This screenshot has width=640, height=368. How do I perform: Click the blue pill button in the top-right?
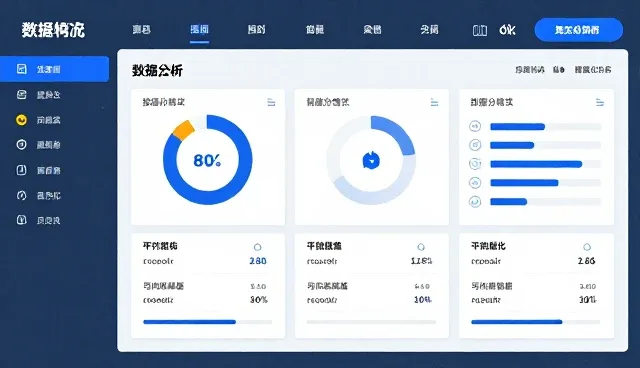[579, 30]
